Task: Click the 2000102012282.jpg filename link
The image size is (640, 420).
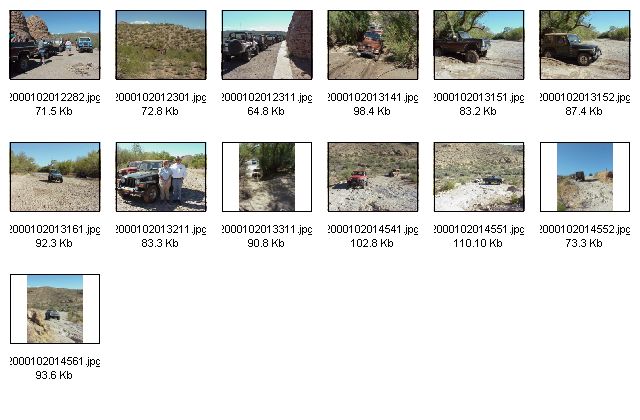Action: 55,98
